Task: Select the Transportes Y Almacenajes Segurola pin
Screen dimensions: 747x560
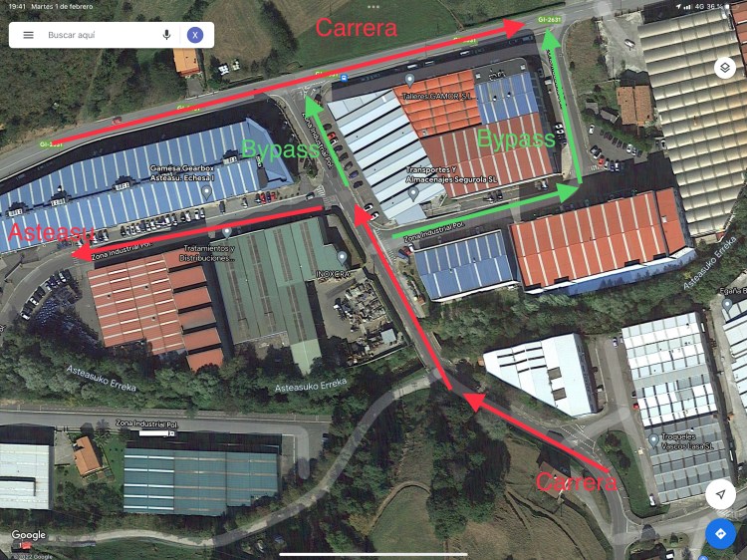Action: tap(413, 193)
